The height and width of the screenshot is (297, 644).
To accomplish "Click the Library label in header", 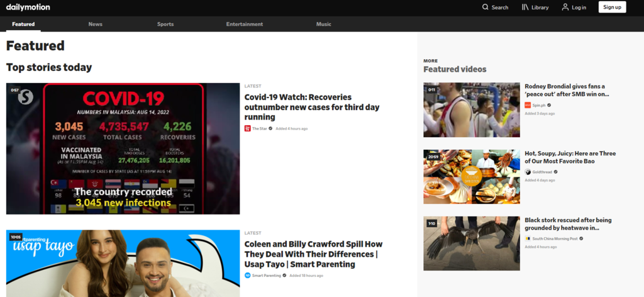I will click(540, 8).
